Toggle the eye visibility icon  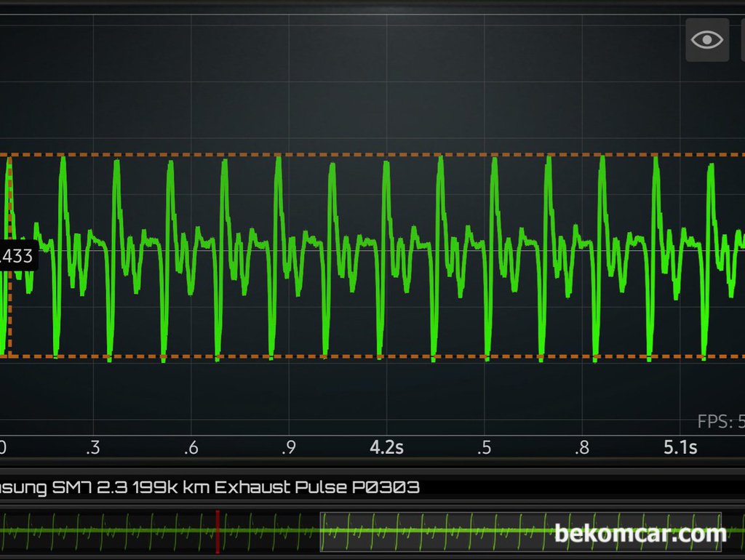click(706, 39)
